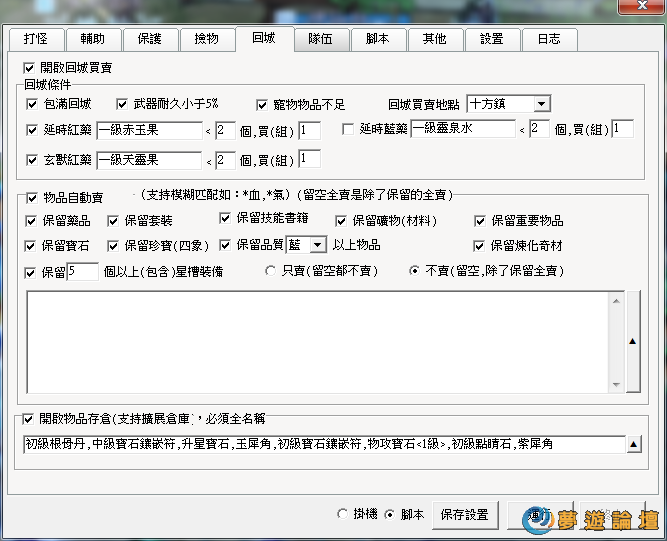Click the star count field showing 5

coord(84,272)
